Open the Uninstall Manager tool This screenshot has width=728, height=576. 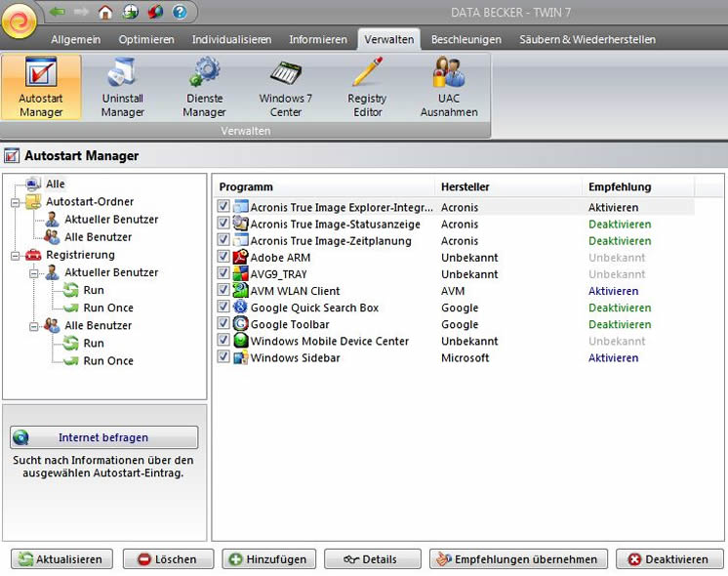pyautogui.click(x=123, y=87)
